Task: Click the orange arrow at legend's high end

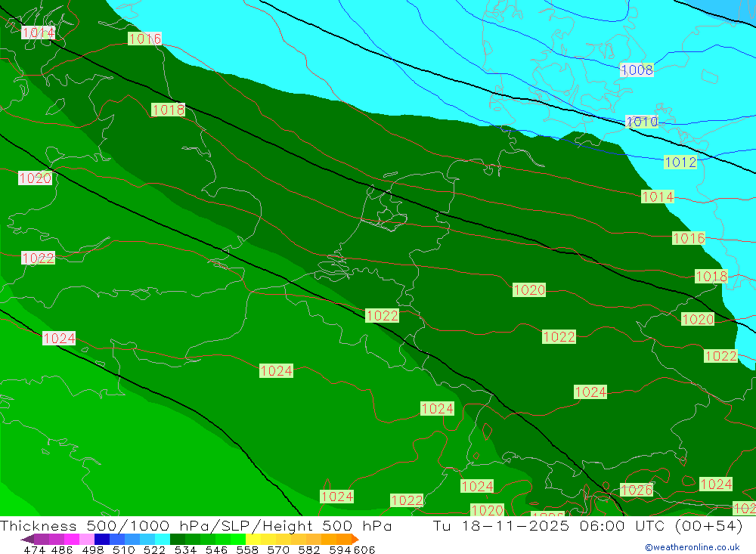Action: point(355,539)
